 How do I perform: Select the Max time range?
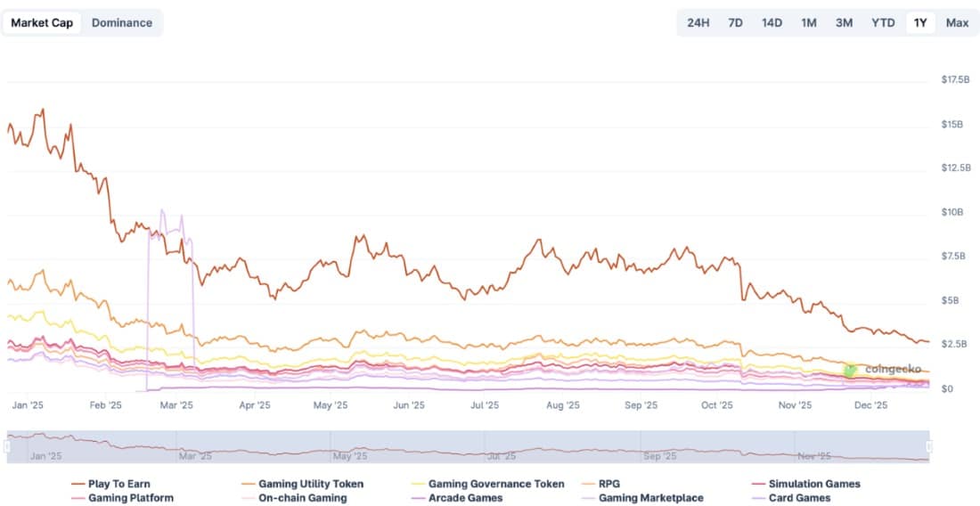pyautogui.click(x=958, y=22)
